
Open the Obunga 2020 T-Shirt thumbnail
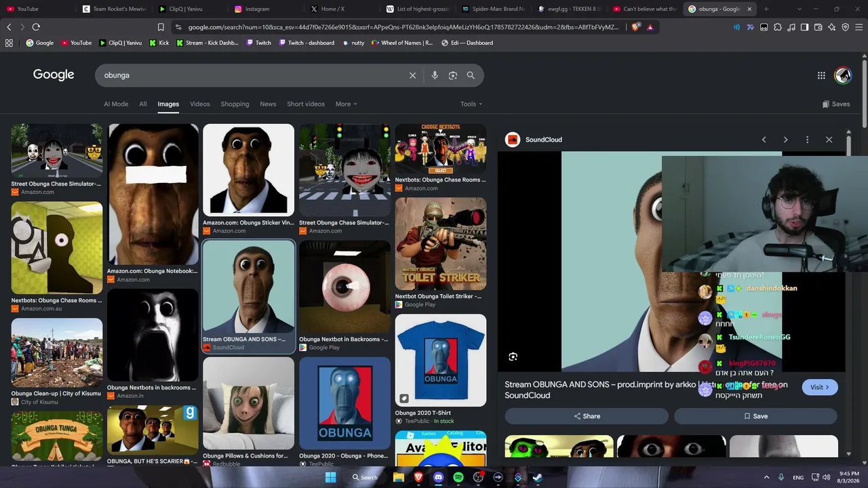coord(441,360)
